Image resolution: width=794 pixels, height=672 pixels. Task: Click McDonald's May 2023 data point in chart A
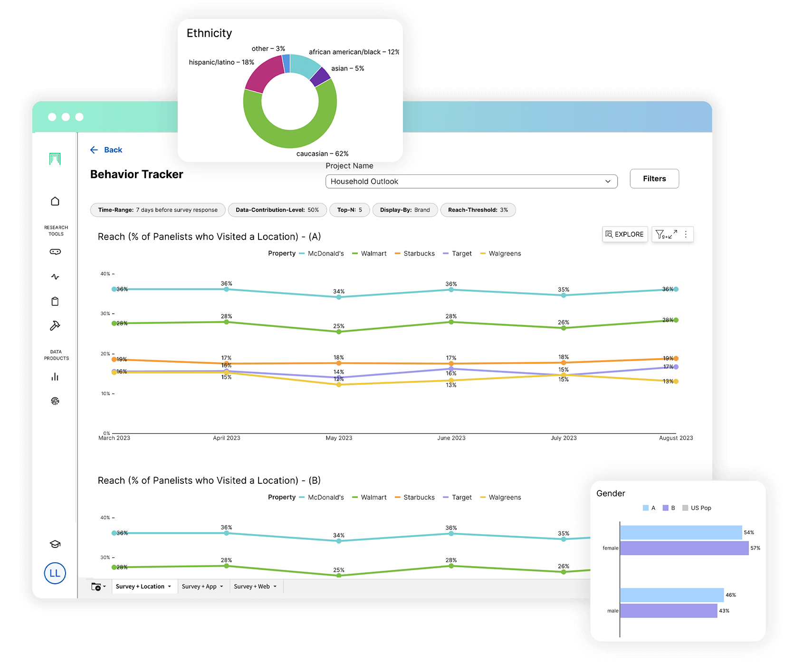pyautogui.click(x=339, y=298)
